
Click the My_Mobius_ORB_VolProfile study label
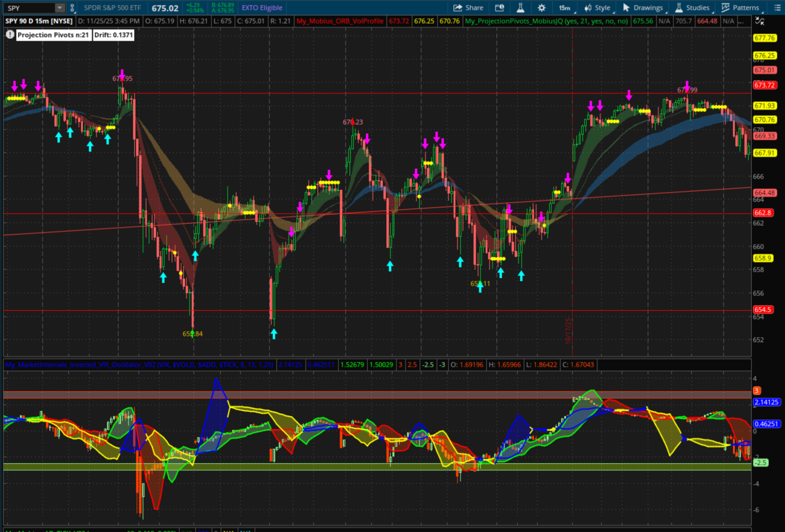coord(340,21)
